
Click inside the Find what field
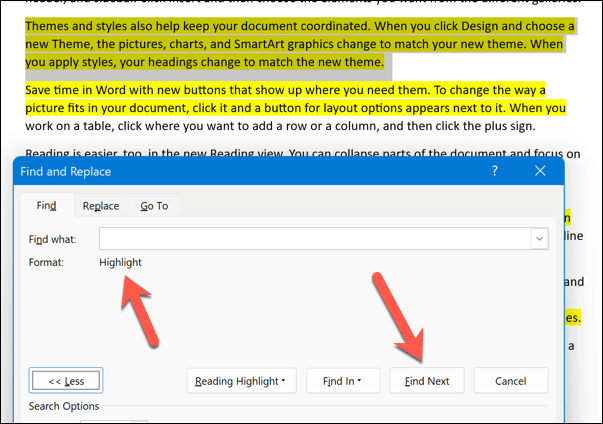point(315,238)
